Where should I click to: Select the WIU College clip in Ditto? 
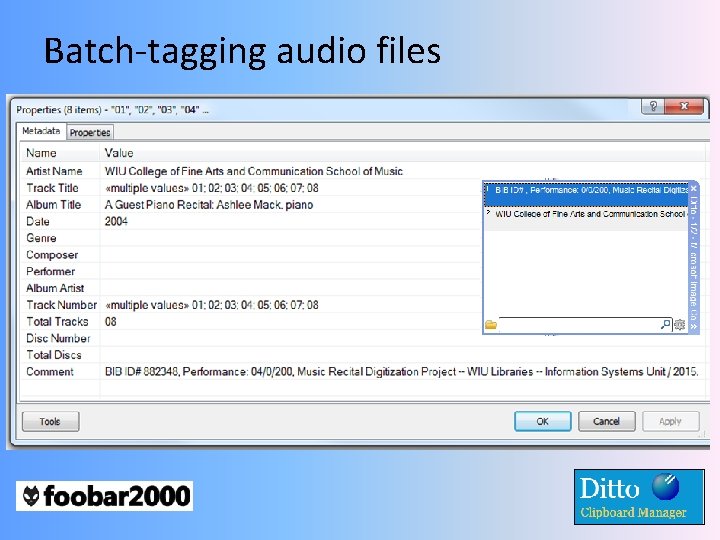coord(586,218)
